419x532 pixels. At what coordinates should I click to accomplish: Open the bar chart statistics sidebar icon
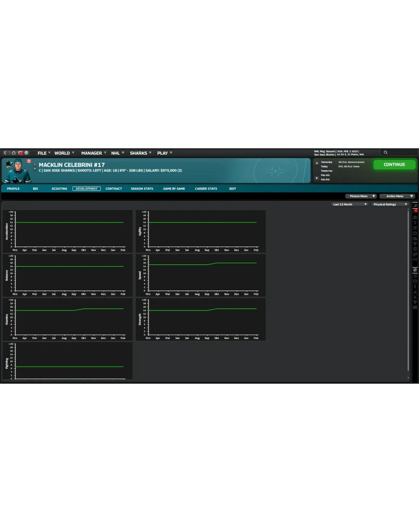(415, 292)
